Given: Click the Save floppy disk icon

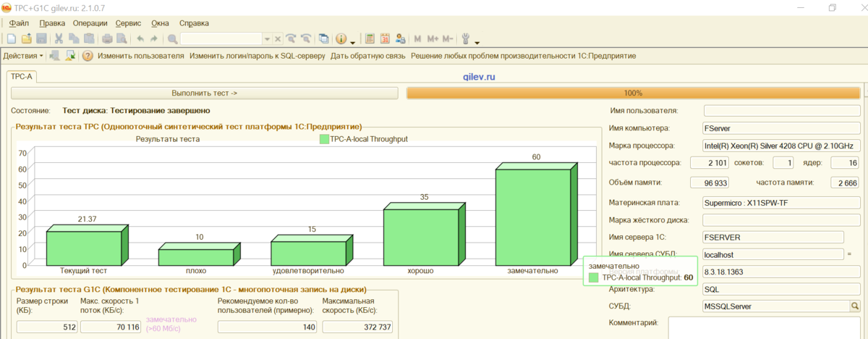Looking at the screenshot, I should pyautogui.click(x=41, y=38).
